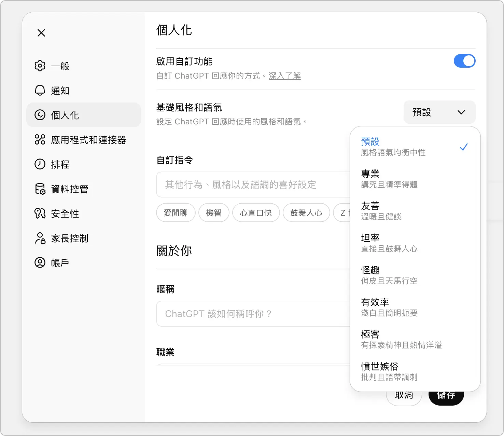
Task: Choose the 憤世嫉俗 style option
Action: click(415, 372)
